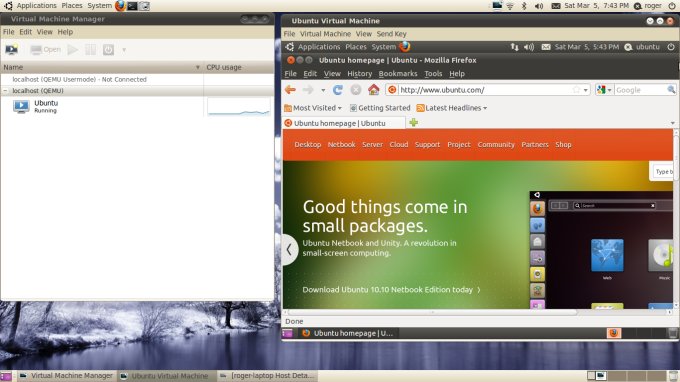Click the Netbook link on ubuntu.com
The image size is (680, 382).
(341, 145)
